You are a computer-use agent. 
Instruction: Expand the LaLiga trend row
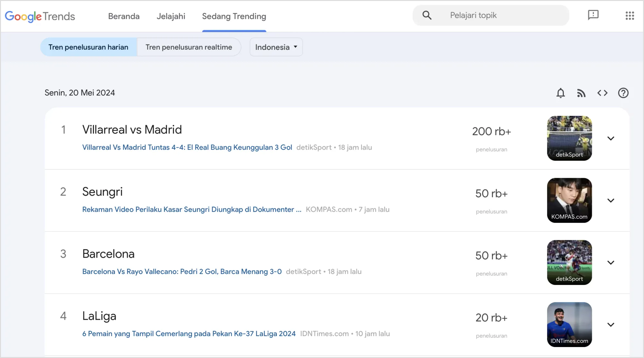pyautogui.click(x=611, y=325)
